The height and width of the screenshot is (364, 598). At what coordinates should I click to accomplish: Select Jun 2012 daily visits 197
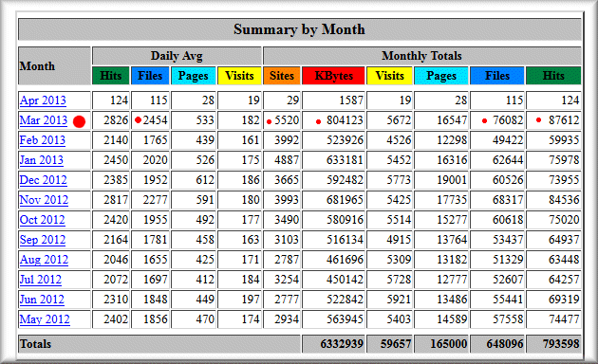coord(251,300)
